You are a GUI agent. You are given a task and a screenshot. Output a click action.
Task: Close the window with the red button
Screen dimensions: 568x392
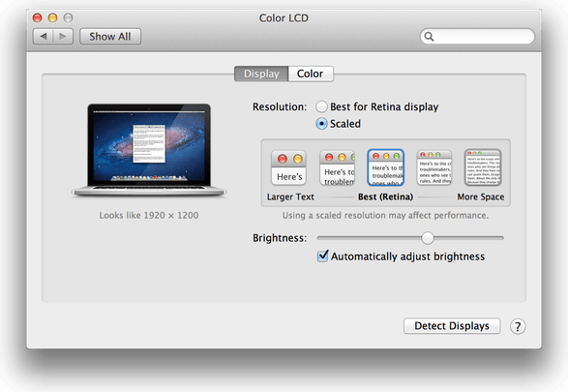click(38, 17)
